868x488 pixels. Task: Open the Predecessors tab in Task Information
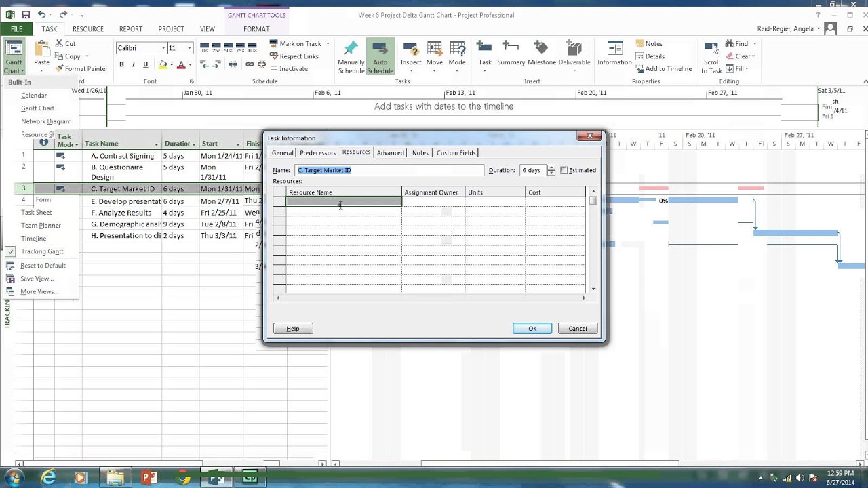(x=317, y=153)
